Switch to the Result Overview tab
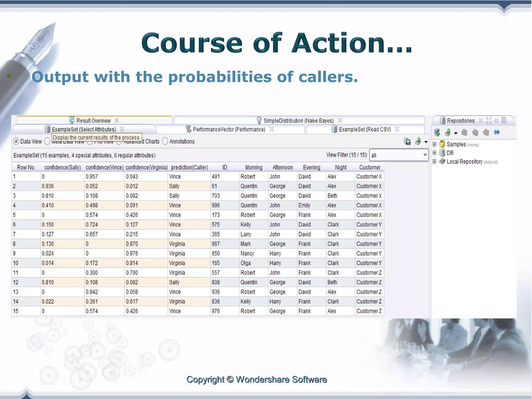Viewport: 532px width, 399px height. 94,121
